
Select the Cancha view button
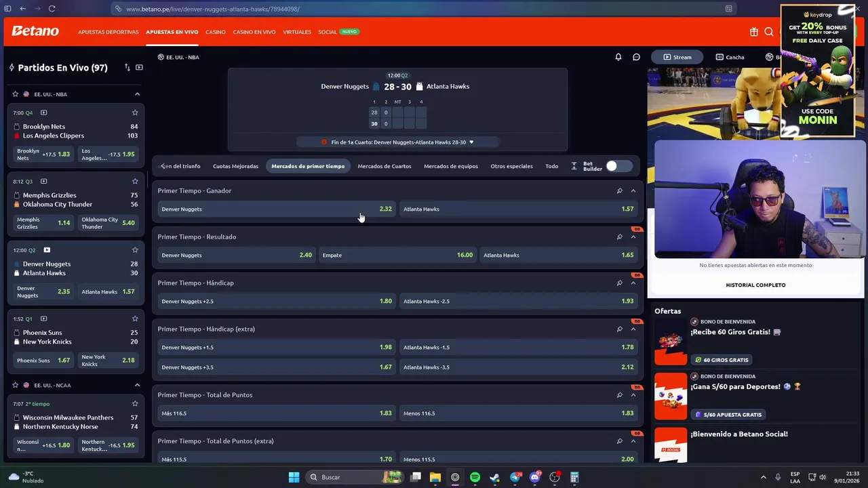point(730,57)
